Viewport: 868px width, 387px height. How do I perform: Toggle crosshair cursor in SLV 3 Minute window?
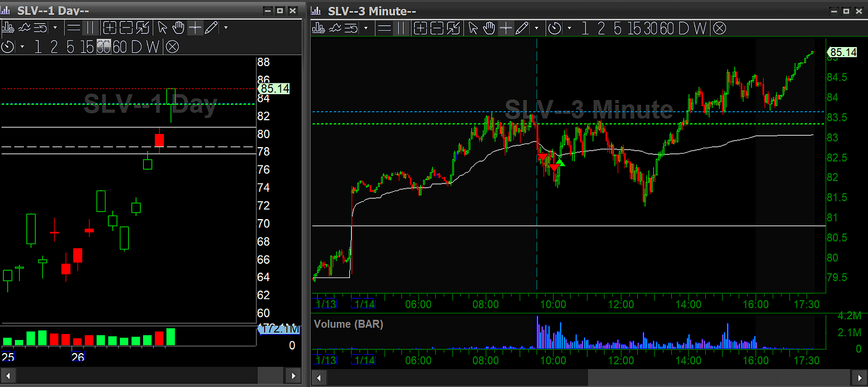tap(506, 27)
